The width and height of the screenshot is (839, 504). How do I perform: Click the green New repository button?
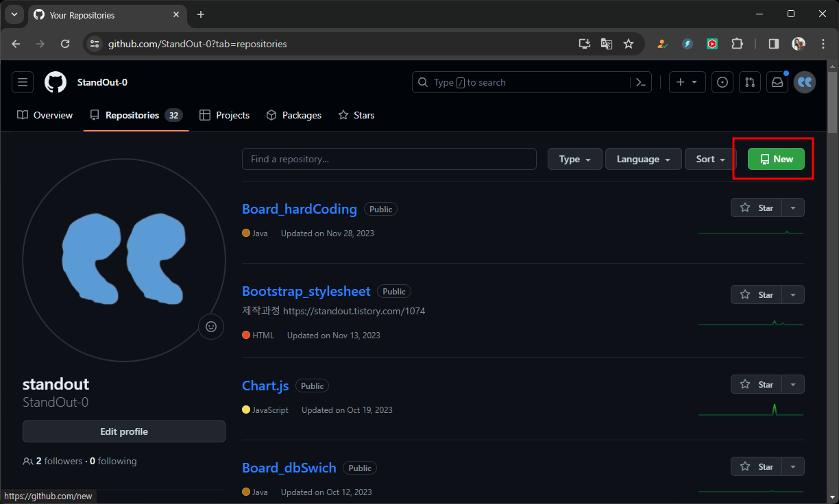pyautogui.click(x=776, y=159)
